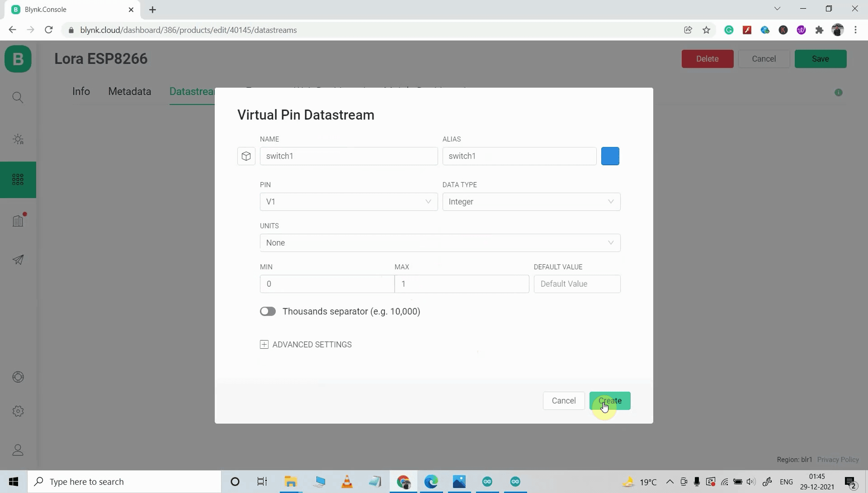Open the support lifebuoy icon in sidebar
Viewport: 868px width, 493px height.
(18, 377)
